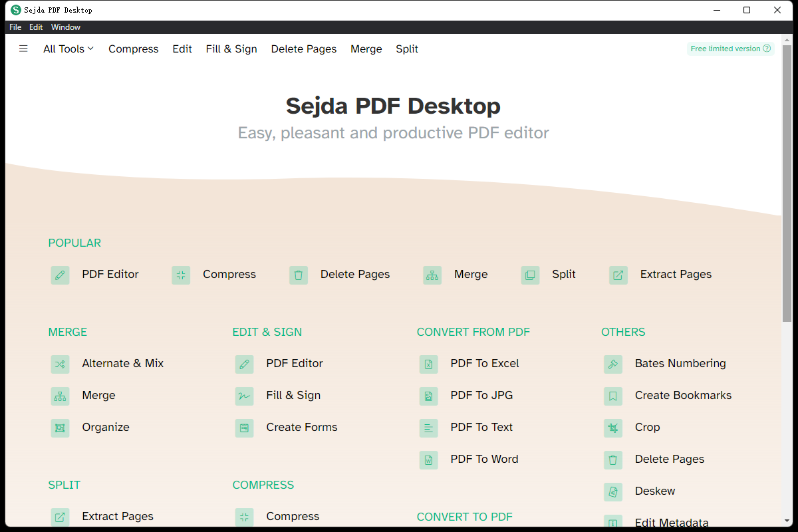Open the PDF To Word tool link
Image resolution: width=798 pixels, height=532 pixels.
coord(484,460)
